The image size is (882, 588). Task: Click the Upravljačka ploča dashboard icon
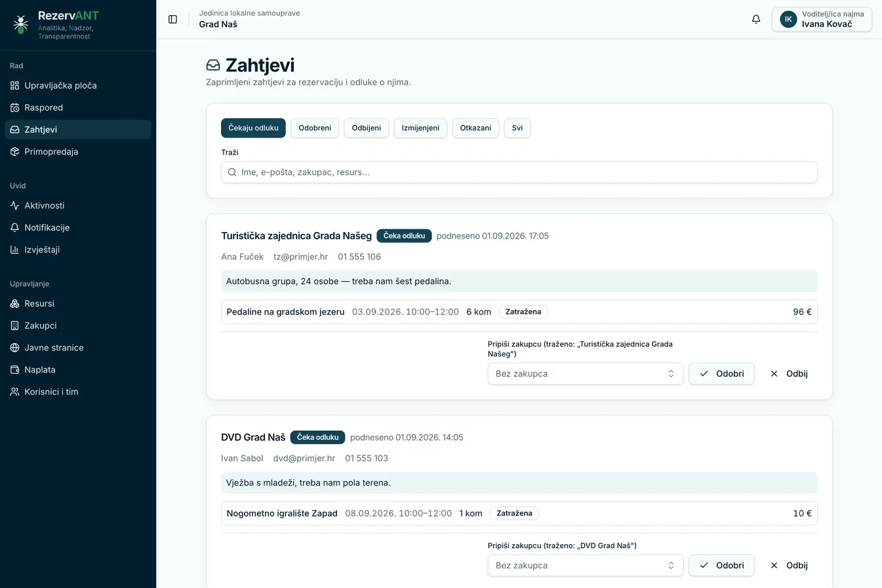pos(14,85)
